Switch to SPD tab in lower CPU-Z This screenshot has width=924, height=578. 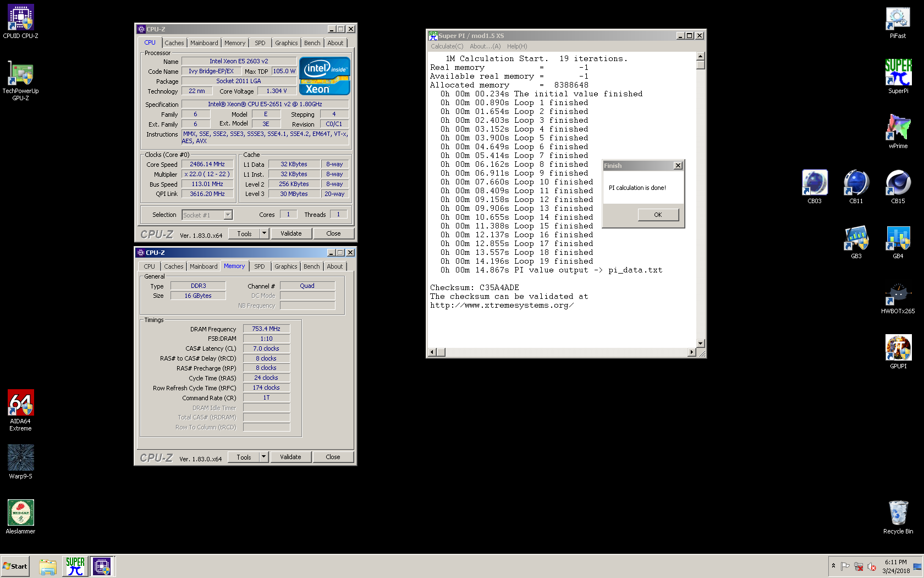pos(260,266)
